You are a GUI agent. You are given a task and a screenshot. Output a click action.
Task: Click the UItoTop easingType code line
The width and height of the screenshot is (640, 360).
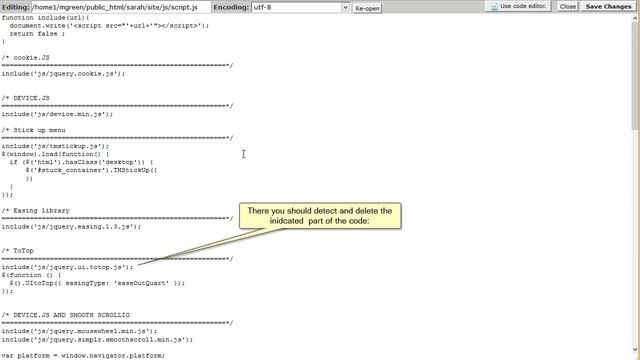pyautogui.click(x=97, y=283)
